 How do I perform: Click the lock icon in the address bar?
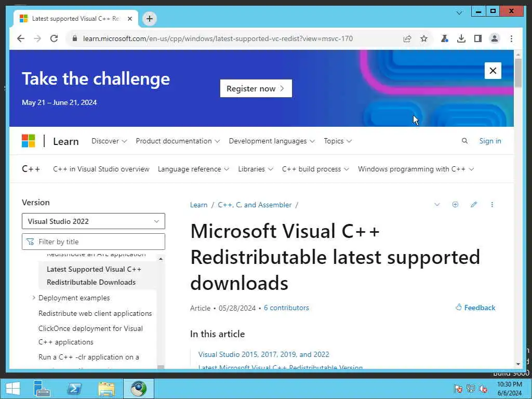coord(75,38)
